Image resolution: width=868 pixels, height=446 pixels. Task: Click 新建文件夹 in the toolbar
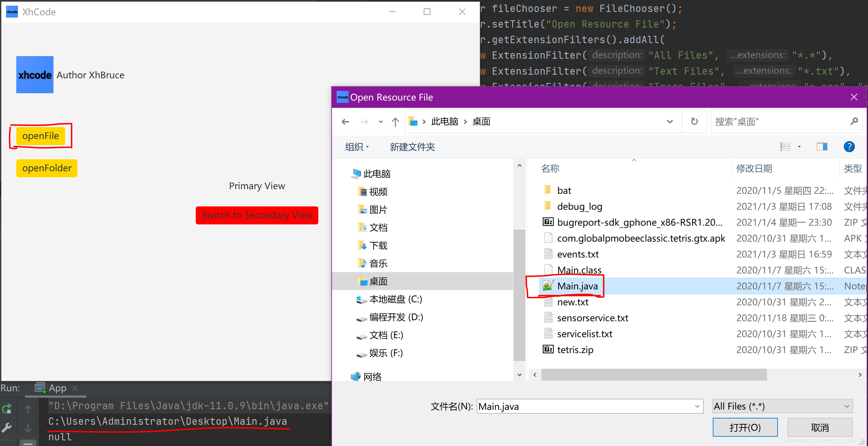coord(412,147)
